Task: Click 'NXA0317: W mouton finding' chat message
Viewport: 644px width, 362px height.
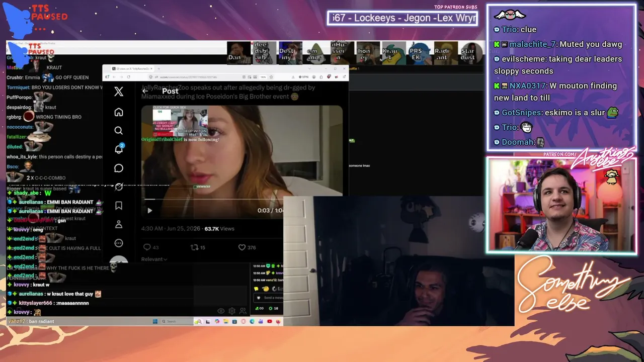Action: click(x=555, y=92)
